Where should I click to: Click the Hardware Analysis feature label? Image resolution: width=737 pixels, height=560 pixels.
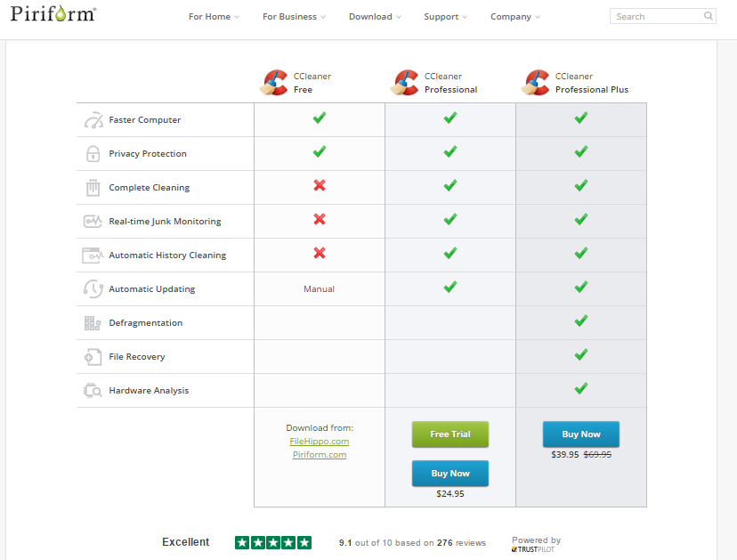[x=149, y=390]
